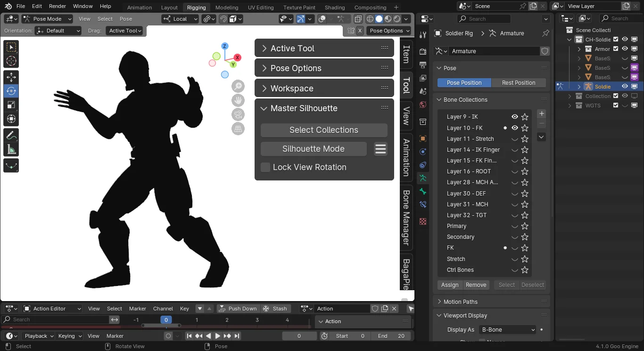Select the Annotate tool
644x351 pixels.
coord(11,135)
